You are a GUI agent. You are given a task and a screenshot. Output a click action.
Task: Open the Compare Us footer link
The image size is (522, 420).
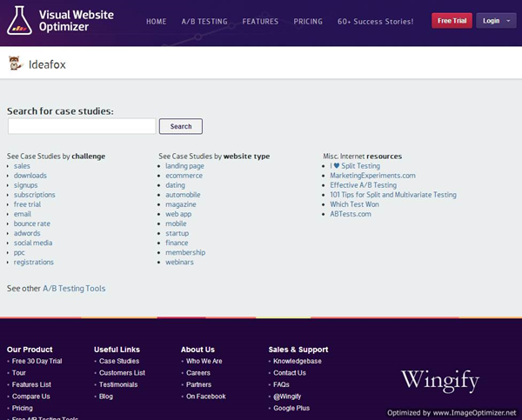click(x=31, y=397)
